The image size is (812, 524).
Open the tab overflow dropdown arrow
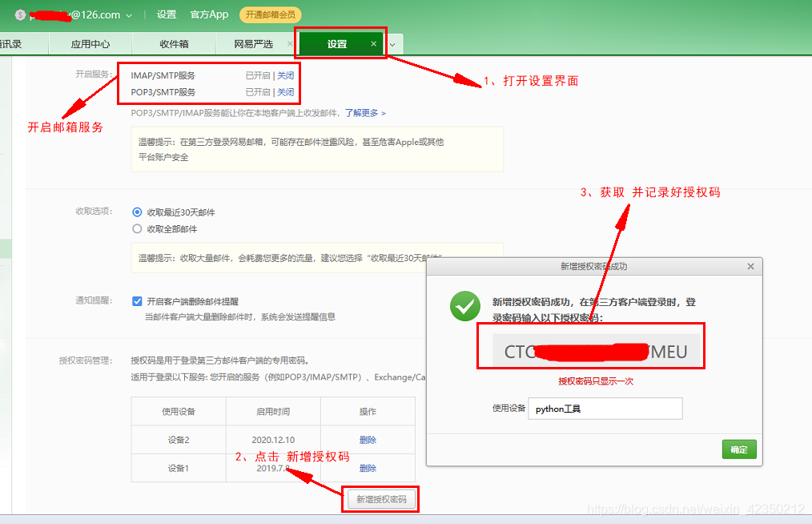coord(392,45)
